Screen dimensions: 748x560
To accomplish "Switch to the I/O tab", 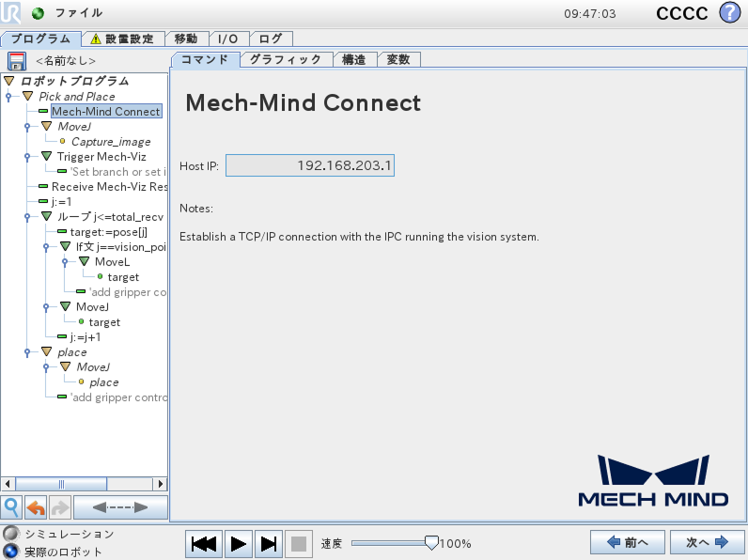I will click(x=228, y=39).
